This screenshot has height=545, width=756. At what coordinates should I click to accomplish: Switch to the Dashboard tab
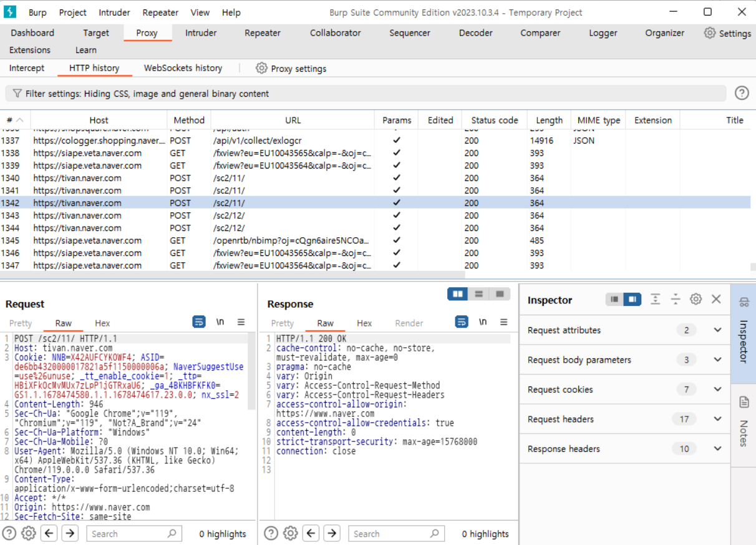[32, 33]
